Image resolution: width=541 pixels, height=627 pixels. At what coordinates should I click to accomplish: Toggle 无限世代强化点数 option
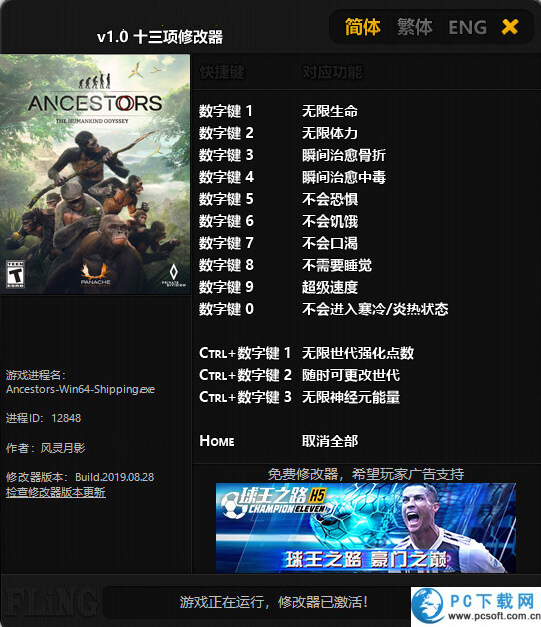click(358, 353)
